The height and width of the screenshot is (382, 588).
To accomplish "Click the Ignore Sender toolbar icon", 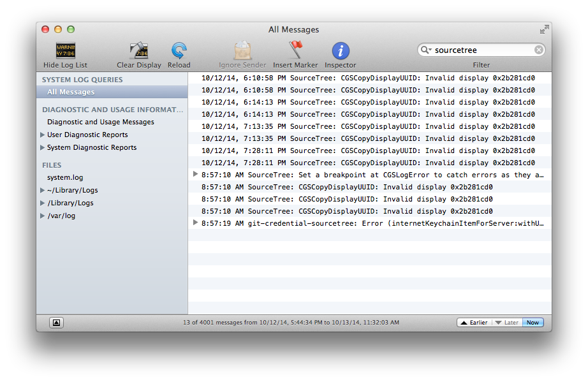I will [242, 50].
